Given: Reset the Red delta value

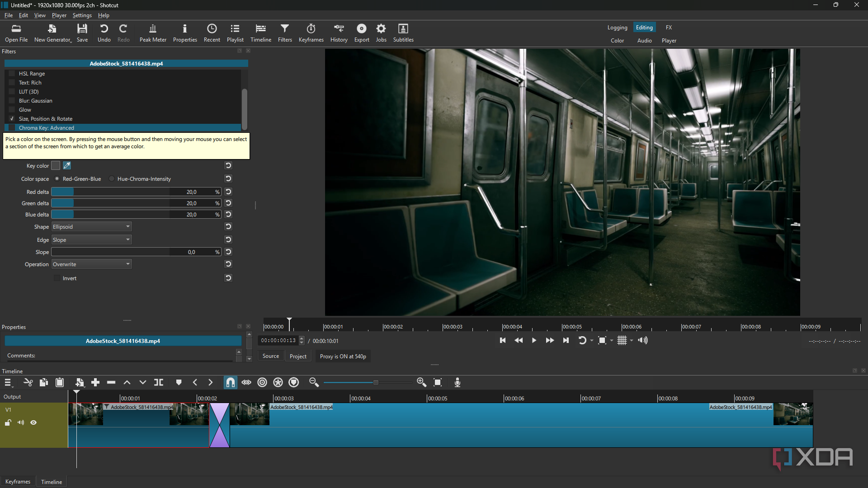Looking at the screenshot, I should (x=228, y=192).
